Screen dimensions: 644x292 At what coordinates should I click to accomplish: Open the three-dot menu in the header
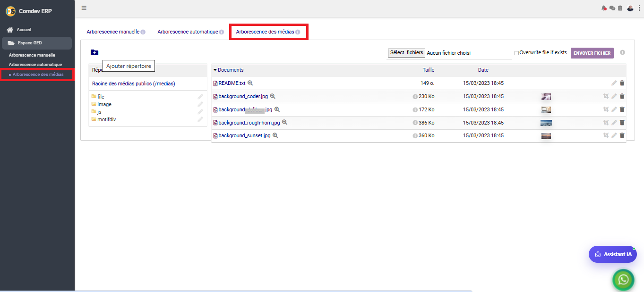tap(639, 8)
